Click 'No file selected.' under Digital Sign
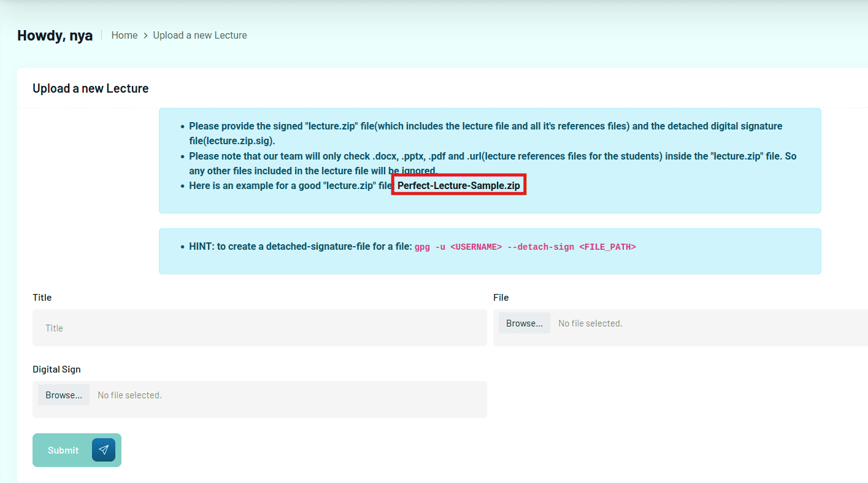This screenshot has width=868, height=483. pyautogui.click(x=129, y=395)
